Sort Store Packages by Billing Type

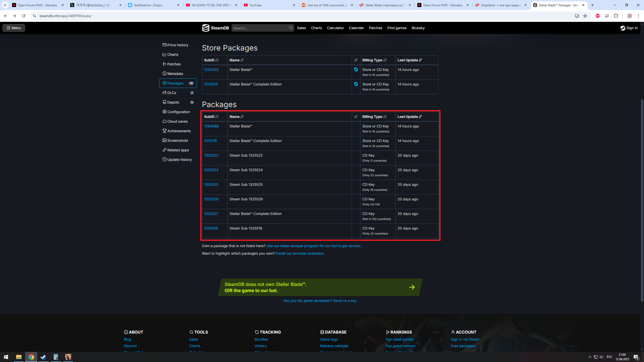click(x=378, y=60)
